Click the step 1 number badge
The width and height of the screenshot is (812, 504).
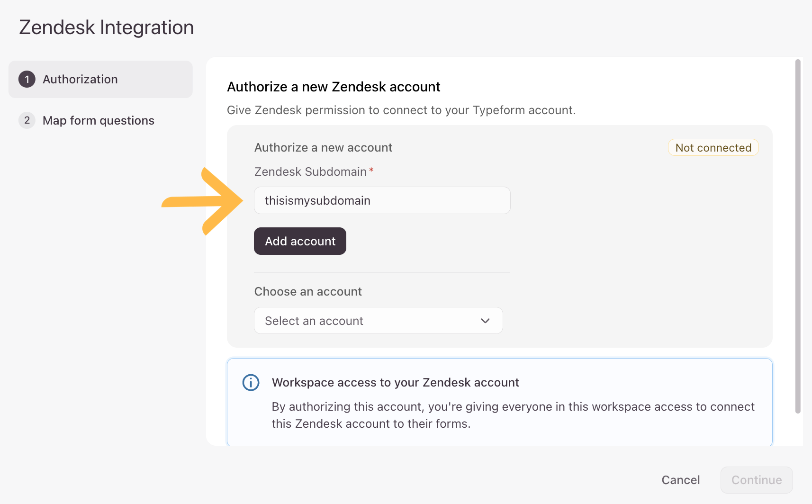pos(27,79)
